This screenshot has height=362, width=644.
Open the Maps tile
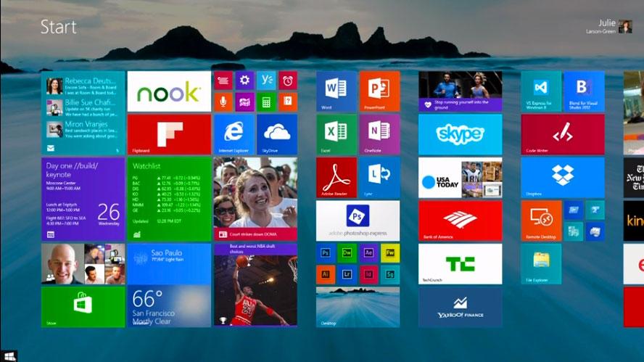click(x=244, y=102)
